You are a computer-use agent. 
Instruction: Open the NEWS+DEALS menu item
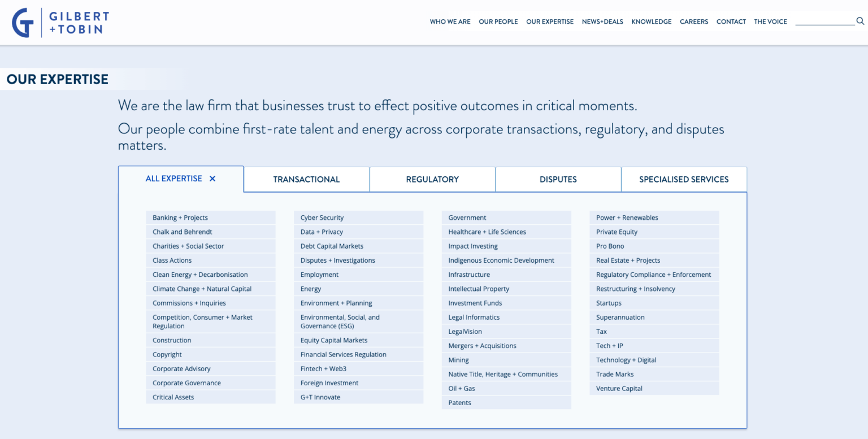click(602, 21)
